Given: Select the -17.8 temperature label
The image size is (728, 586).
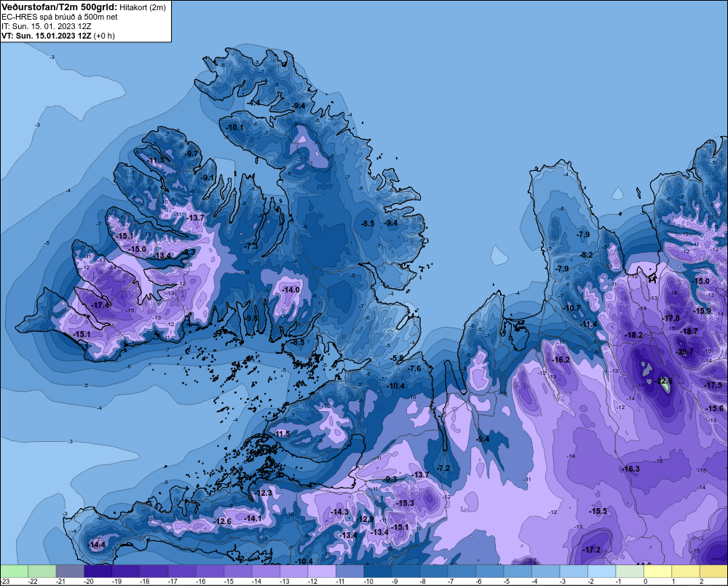Looking at the screenshot, I should point(671,318).
